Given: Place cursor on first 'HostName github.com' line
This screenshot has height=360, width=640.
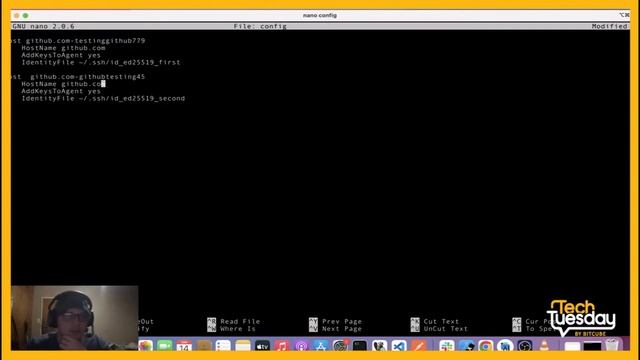Looking at the screenshot, I should (63, 48).
